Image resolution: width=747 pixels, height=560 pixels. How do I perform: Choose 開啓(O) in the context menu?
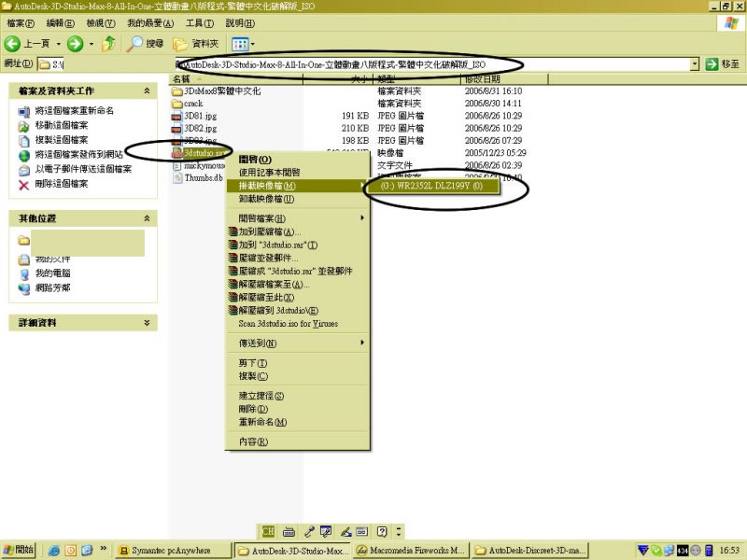point(297,160)
